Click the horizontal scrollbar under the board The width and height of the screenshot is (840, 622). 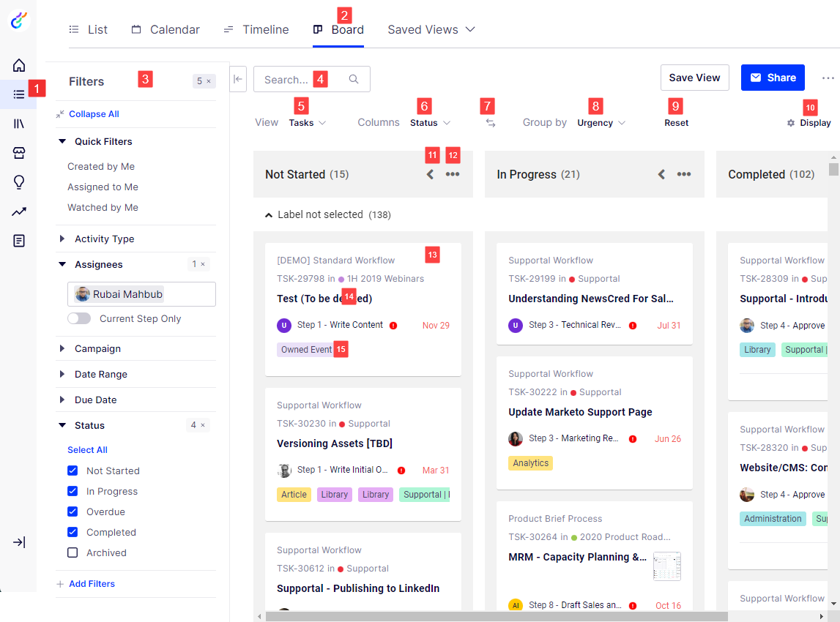(497, 617)
